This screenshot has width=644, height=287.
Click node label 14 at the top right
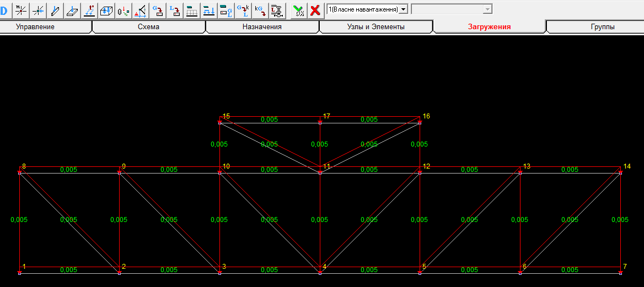point(627,166)
